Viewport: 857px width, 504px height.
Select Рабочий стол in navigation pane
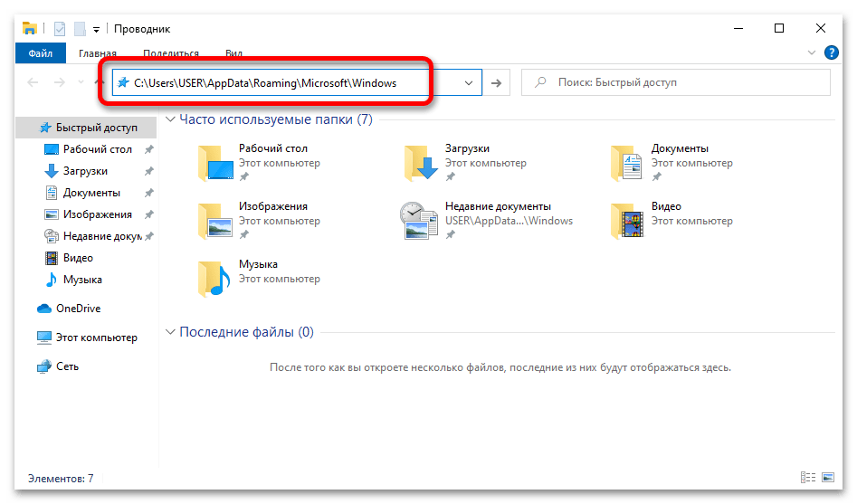coord(88,149)
